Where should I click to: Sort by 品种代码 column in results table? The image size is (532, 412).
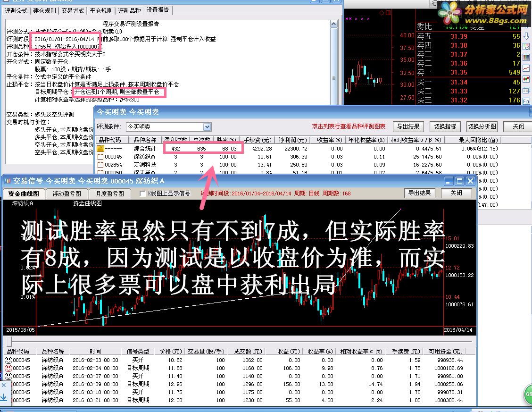pos(112,140)
